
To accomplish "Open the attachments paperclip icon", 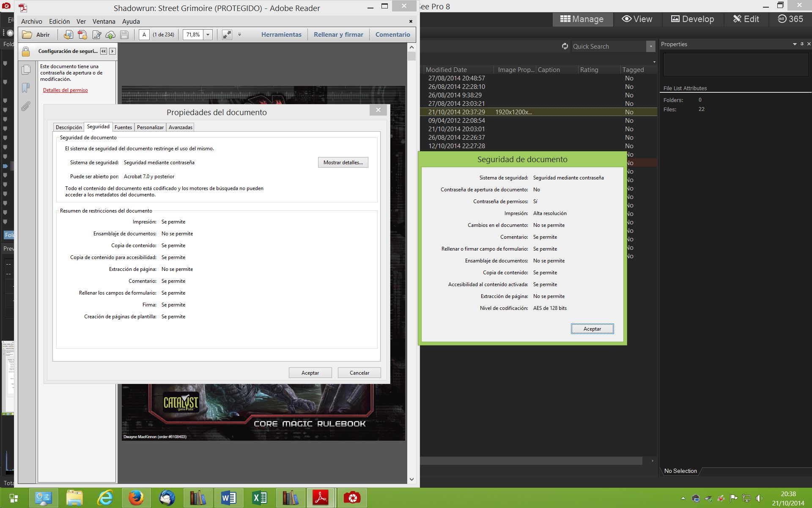I will (x=26, y=106).
